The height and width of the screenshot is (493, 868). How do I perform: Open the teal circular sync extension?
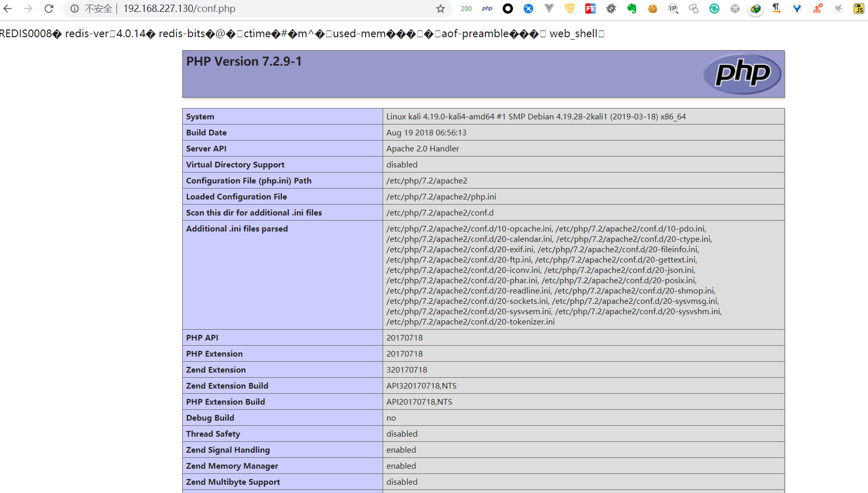[x=714, y=9]
